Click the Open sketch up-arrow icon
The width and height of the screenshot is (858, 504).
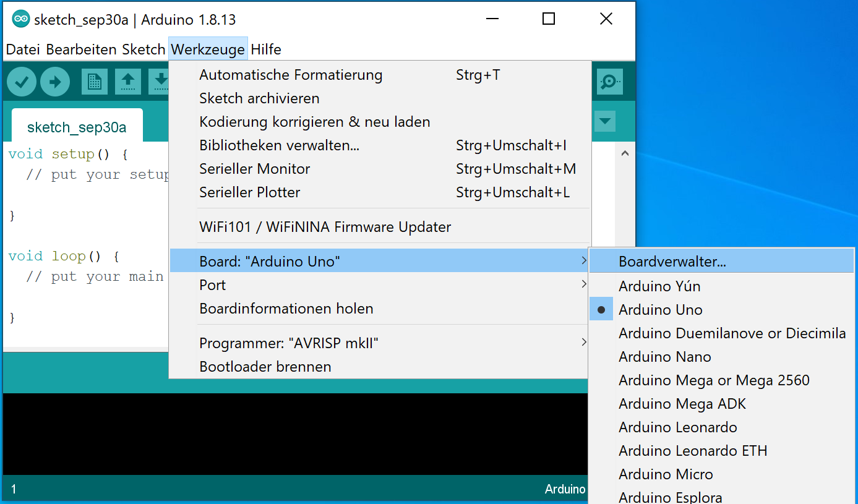click(128, 82)
